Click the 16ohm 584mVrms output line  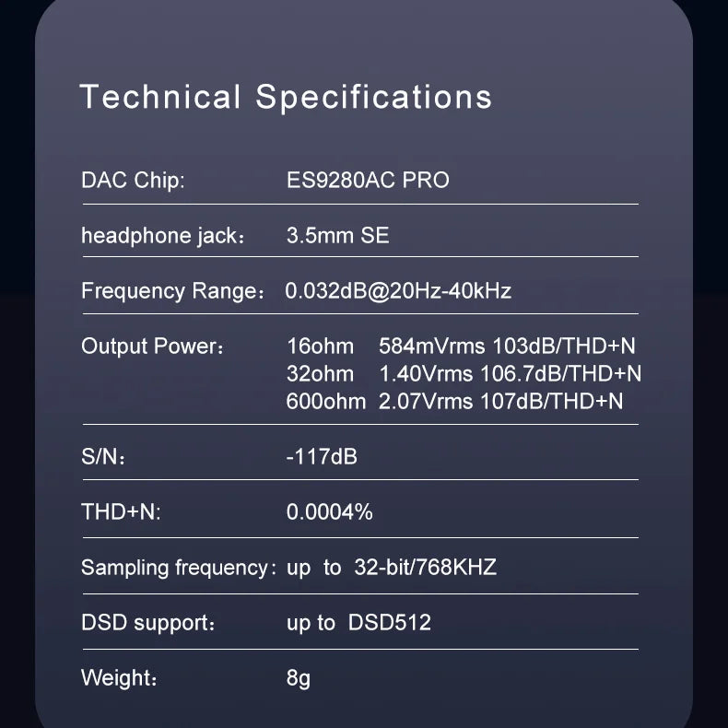461,346
